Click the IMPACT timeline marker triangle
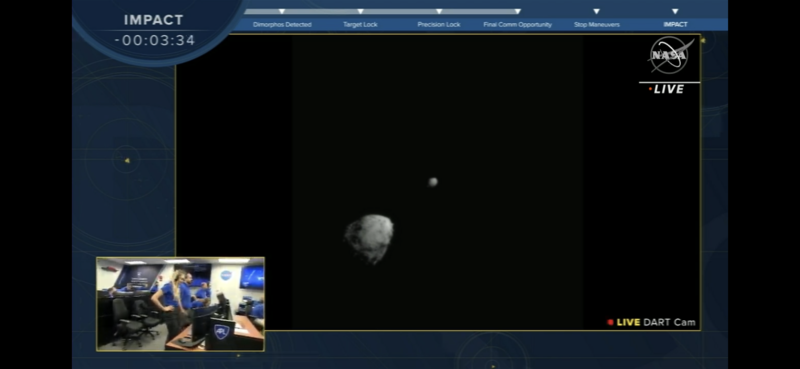 [675, 11]
